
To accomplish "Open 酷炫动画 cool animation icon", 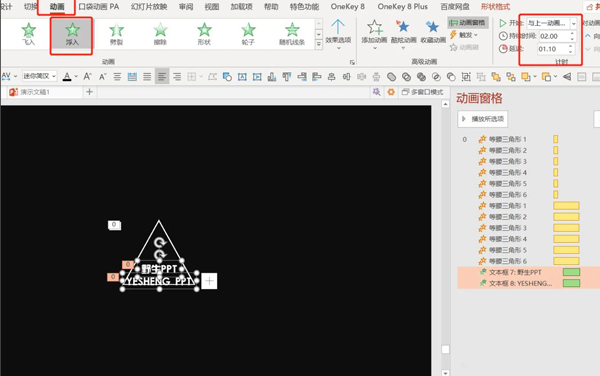I will tap(403, 34).
